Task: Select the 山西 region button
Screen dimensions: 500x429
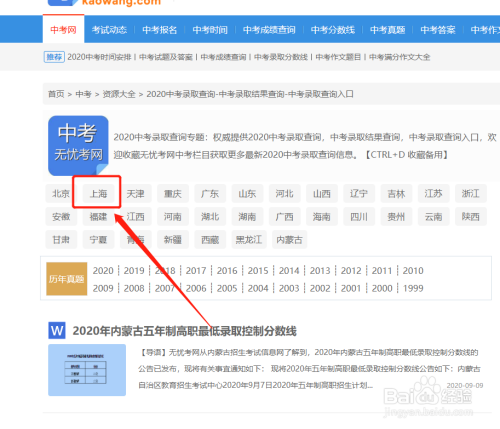Action: click(x=322, y=193)
